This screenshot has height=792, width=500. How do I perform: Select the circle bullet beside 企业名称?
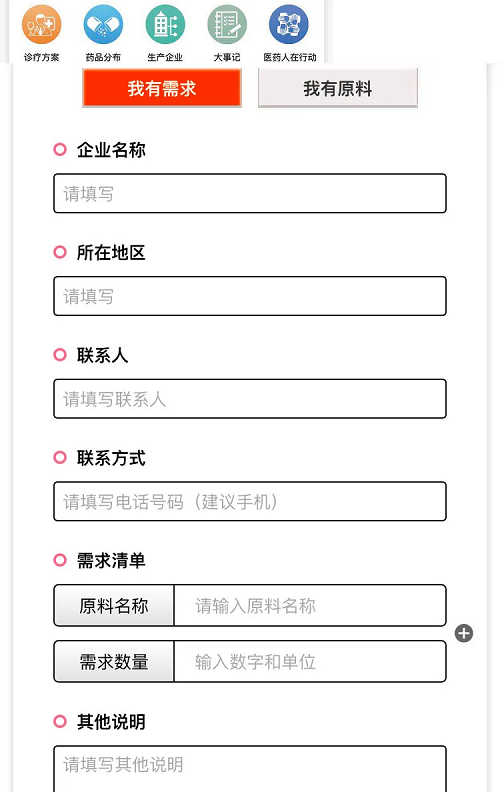(x=60, y=150)
